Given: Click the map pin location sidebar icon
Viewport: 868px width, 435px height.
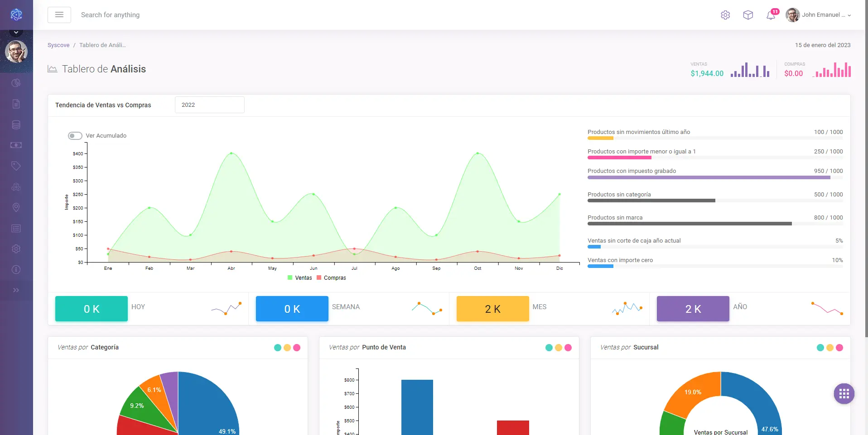Looking at the screenshot, I should coord(16,207).
